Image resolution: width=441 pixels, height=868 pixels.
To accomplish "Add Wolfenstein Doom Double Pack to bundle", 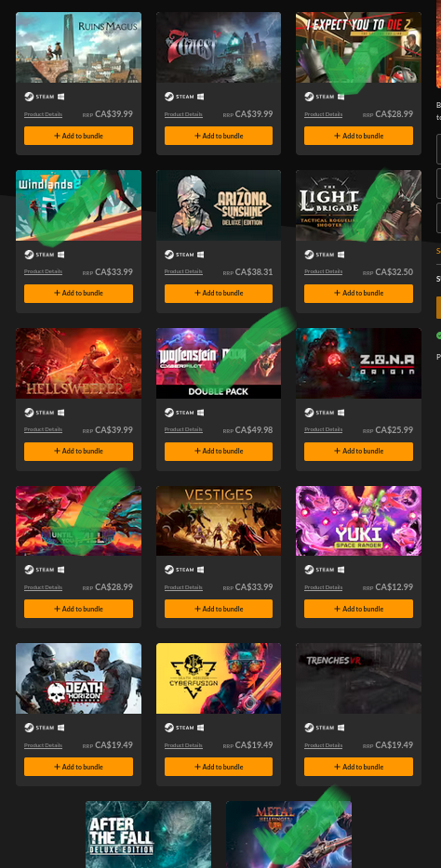I will click(219, 451).
